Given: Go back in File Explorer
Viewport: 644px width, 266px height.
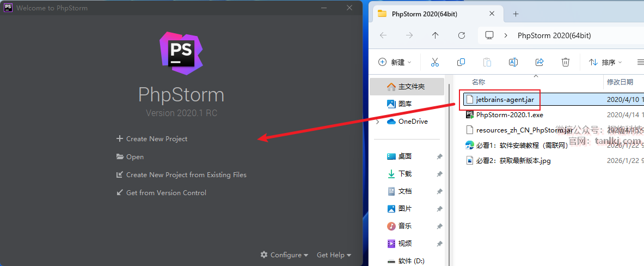Looking at the screenshot, I should tap(383, 35).
